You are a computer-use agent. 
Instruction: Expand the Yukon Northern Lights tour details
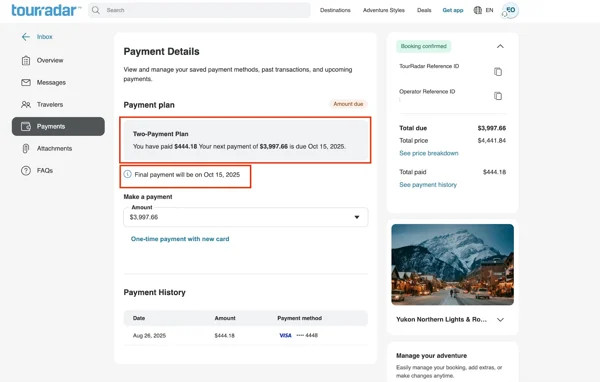coord(500,320)
